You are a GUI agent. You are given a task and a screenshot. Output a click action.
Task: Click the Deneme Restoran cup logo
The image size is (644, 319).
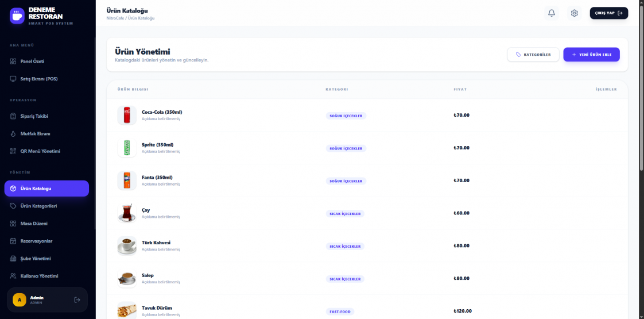click(x=17, y=16)
